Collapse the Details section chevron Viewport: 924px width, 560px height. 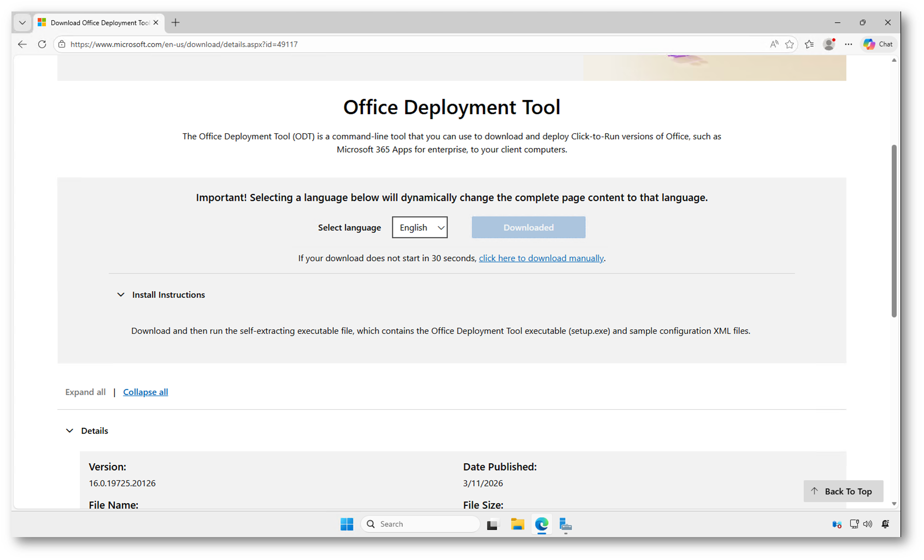pos(70,431)
